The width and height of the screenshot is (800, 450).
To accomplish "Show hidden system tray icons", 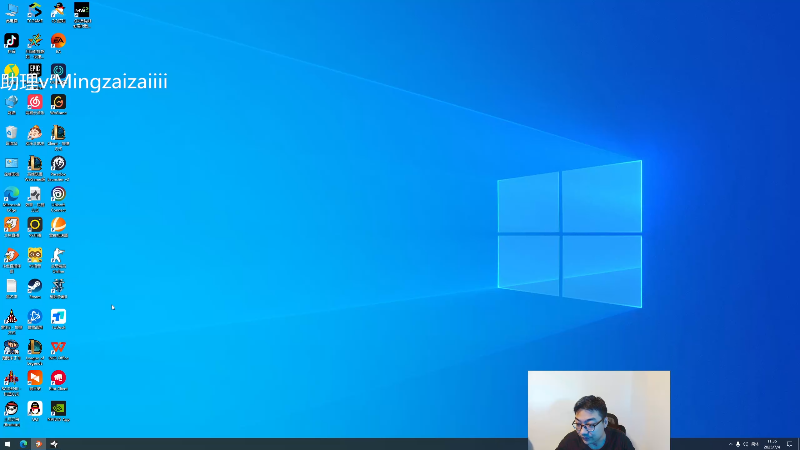I will [x=730, y=444].
